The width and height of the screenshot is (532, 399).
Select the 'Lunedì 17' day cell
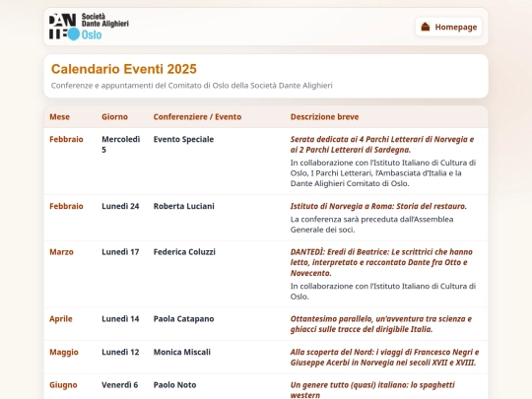(120, 252)
